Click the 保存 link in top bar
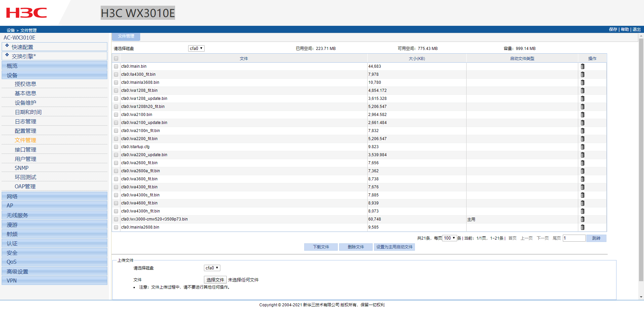Screen dimensions: 644x309 point(613,29)
